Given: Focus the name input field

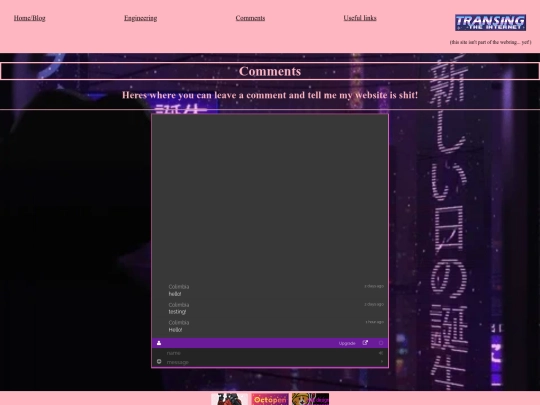Looking at the screenshot, I should tap(270, 353).
